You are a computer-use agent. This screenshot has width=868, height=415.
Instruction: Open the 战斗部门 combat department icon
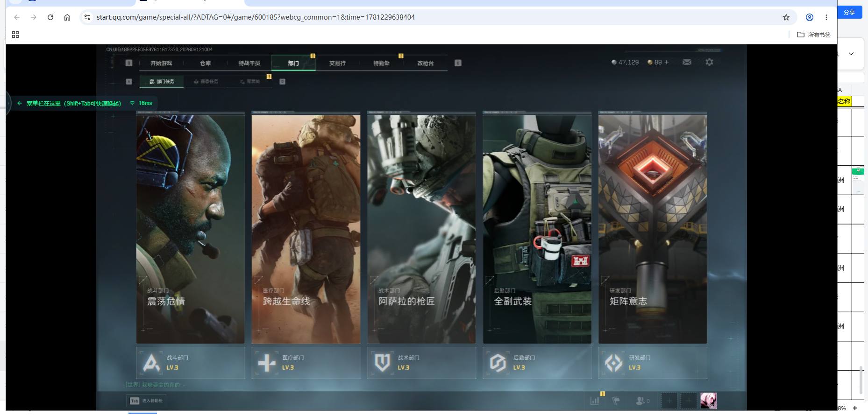(151, 363)
